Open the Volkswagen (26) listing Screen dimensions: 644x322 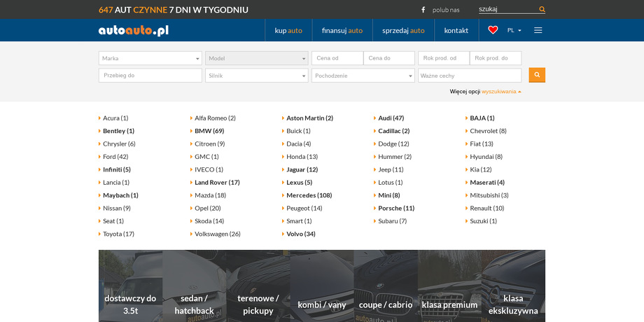point(218,234)
